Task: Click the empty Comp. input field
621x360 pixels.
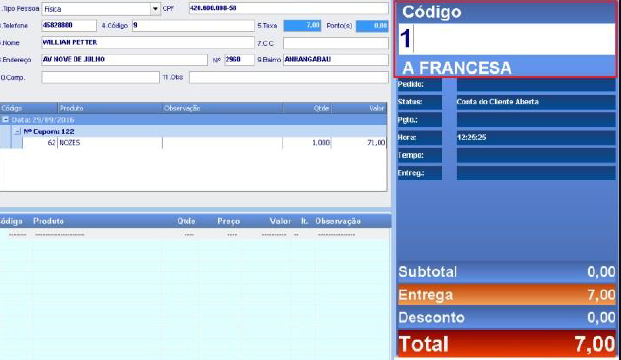Action: [x=101, y=77]
